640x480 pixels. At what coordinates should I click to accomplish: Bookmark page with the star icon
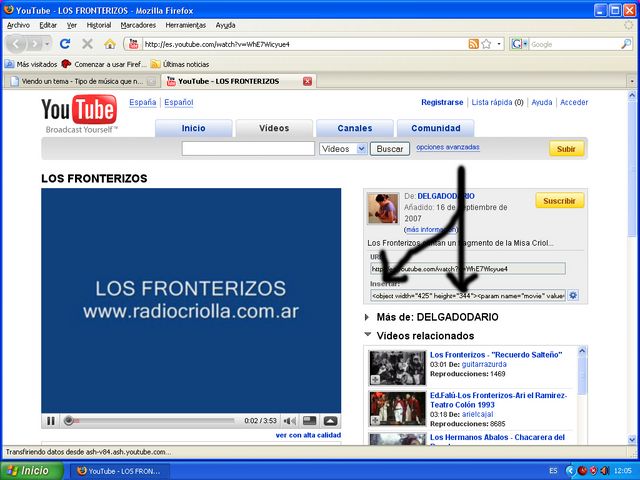click(x=486, y=44)
